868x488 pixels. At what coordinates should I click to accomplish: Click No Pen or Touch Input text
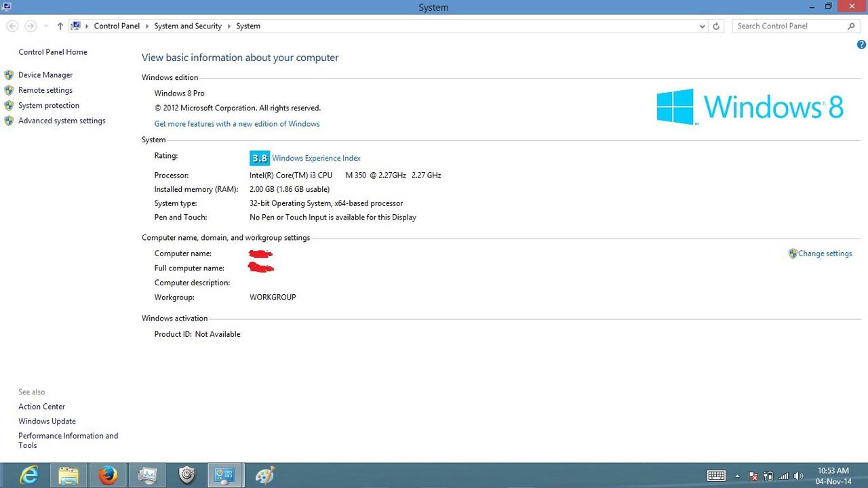click(x=333, y=218)
